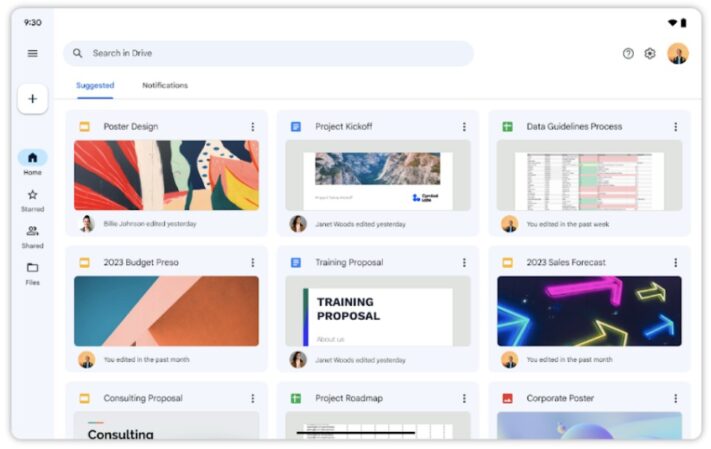Open the 2023 Sales Forecast thumbnail
The height and width of the screenshot is (449, 711).
[589, 311]
